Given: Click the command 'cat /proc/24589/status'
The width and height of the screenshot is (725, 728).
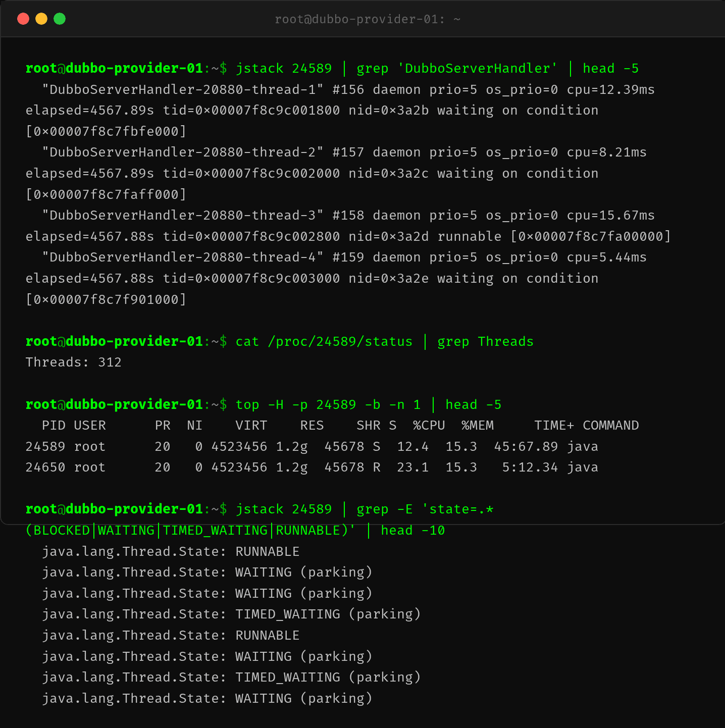Looking at the screenshot, I should point(324,341).
